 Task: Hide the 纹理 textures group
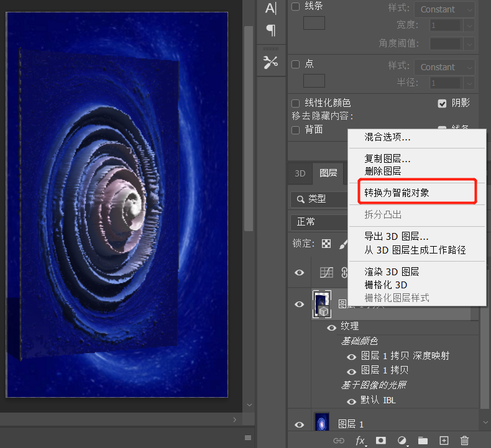click(x=332, y=327)
